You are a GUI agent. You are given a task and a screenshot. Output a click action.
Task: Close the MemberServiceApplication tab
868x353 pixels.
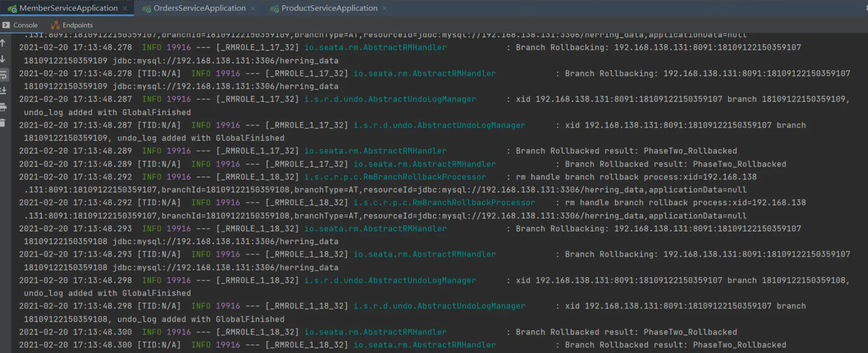click(x=125, y=8)
